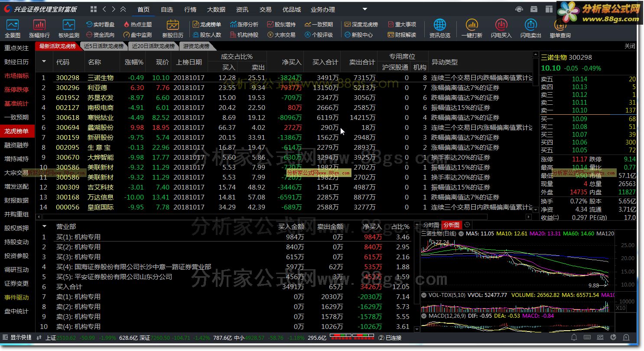Go back with the left arrow
The width and height of the screenshot is (644, 351).
[104, 9]
